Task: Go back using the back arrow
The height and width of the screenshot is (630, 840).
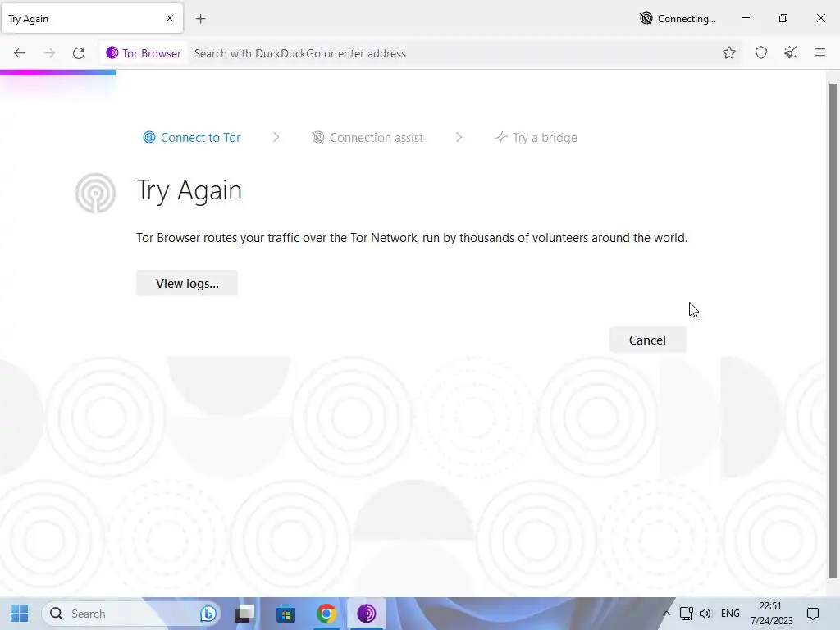Action: point(20,53)
